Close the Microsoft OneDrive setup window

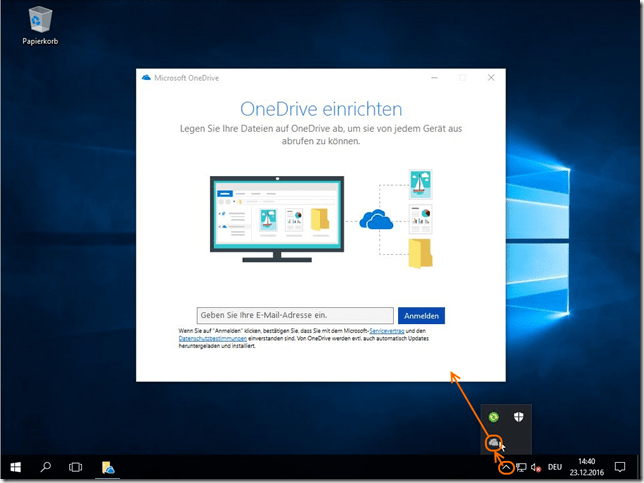[x=490, y=77]
